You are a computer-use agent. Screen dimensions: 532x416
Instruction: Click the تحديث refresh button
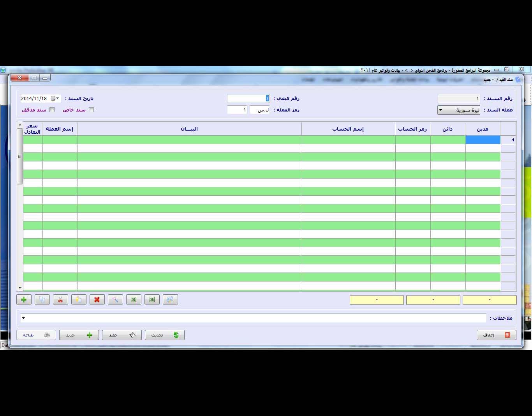point(164,335)
